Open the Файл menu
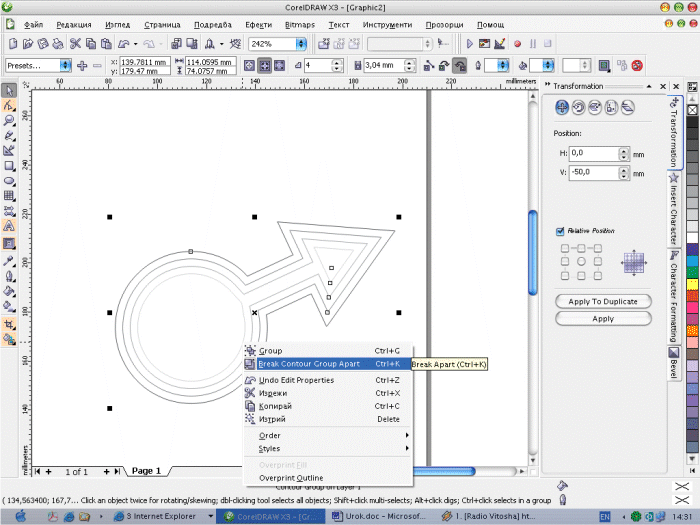The width and height of the screenshot is (700, 525). point(33,25)
